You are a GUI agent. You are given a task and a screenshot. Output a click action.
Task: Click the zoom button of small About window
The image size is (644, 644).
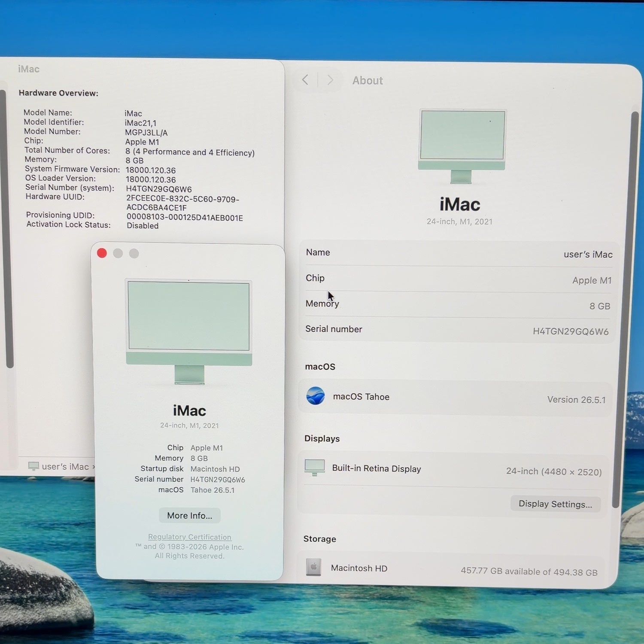pyautogui.click(x=134, y=254)
